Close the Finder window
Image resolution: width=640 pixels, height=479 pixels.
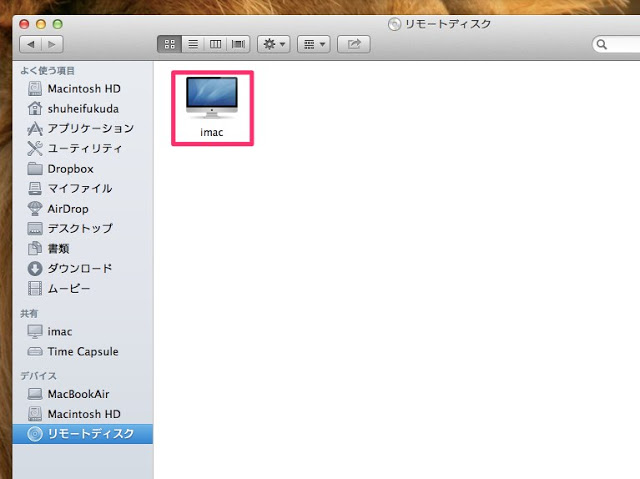[24, 24]
